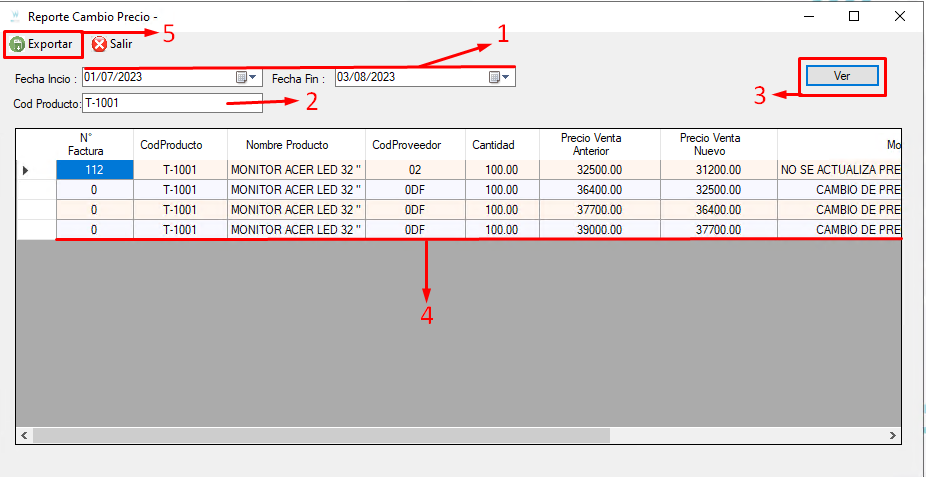Open the Fecha Incio calendar dropdown
Screen dimensions: 926x477
click(247, 77)
